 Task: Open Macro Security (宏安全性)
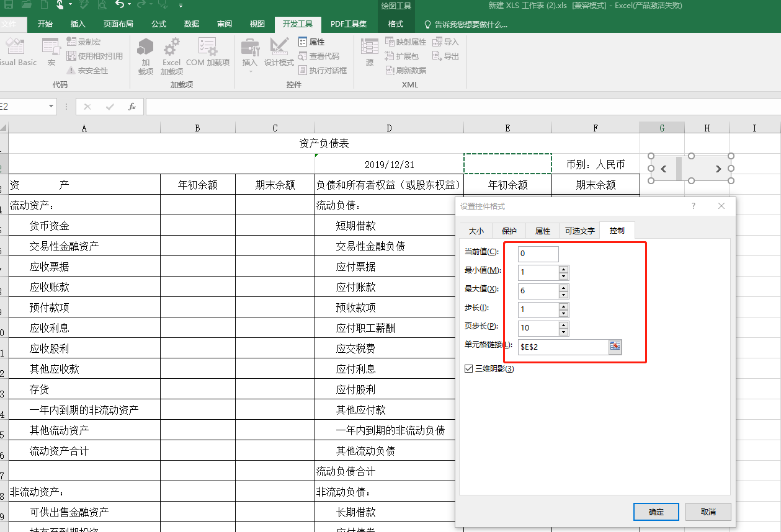pos(87,70)
